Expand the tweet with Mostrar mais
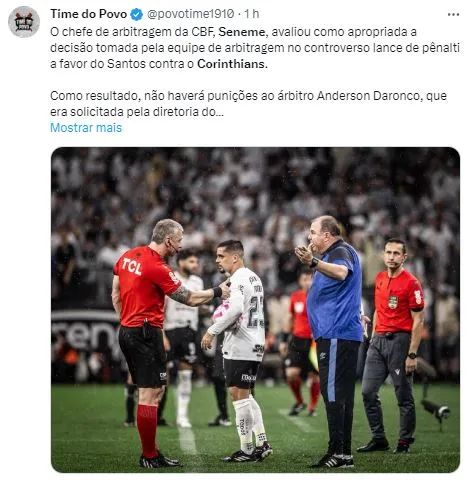 [86, 128]
